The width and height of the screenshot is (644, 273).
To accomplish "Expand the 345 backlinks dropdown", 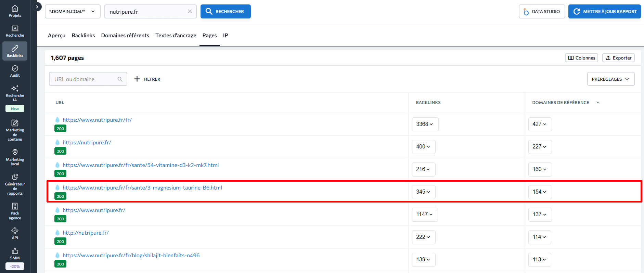I will pos(424,192).
